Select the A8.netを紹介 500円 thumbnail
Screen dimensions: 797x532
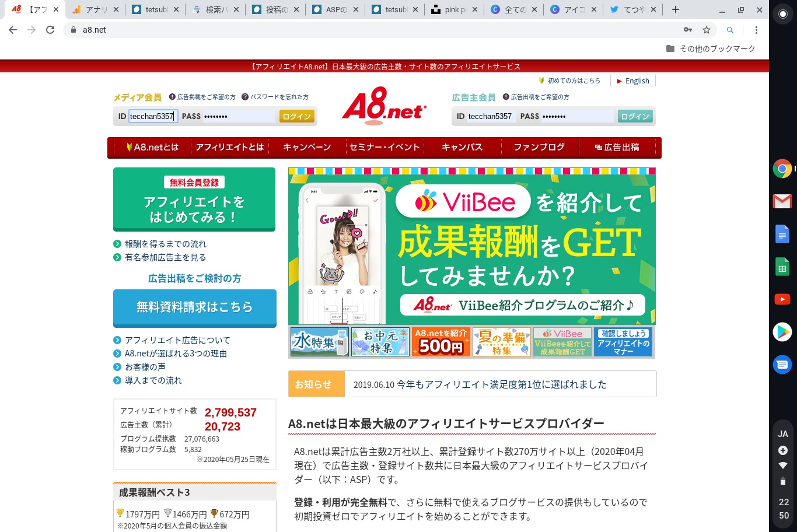pyautogui.click(x=441, y=342)
